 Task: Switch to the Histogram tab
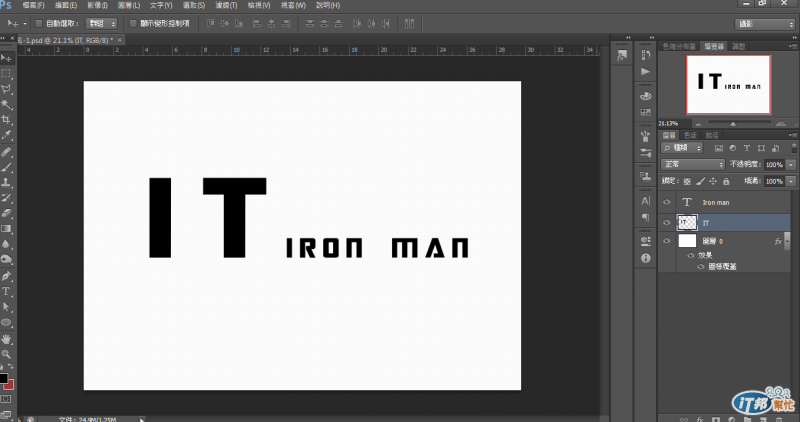coord(679,46)
